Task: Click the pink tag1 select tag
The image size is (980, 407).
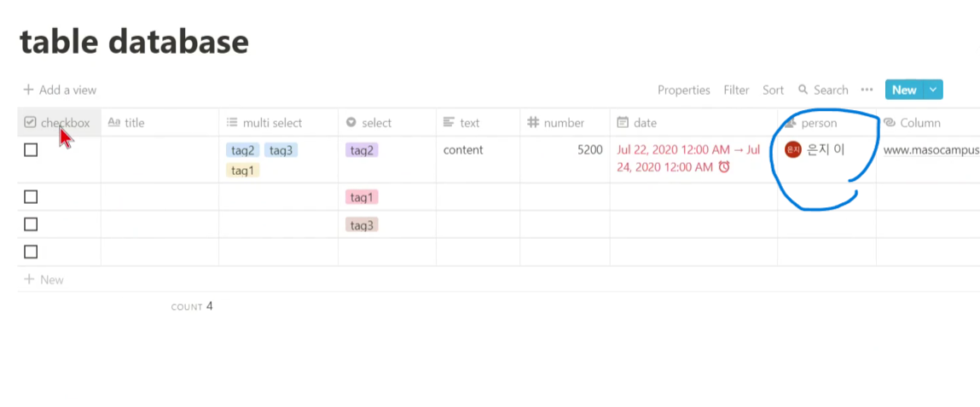Action: tap(362, 198)
